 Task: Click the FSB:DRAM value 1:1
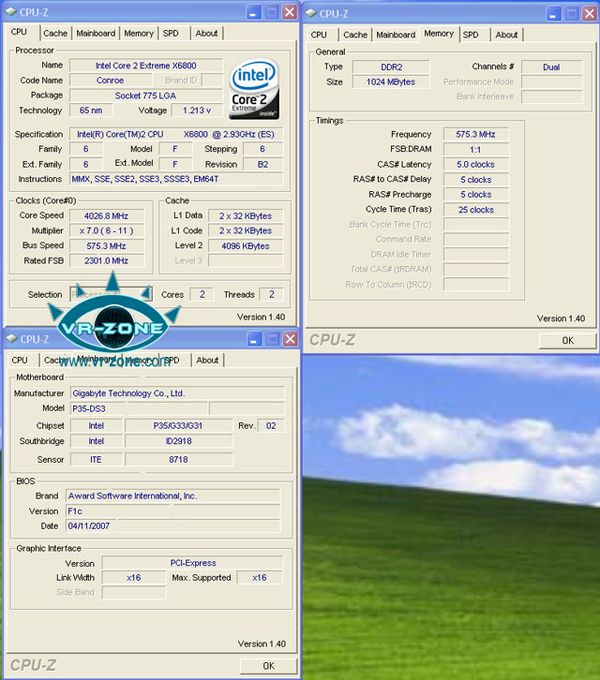[x=476, y=150]
